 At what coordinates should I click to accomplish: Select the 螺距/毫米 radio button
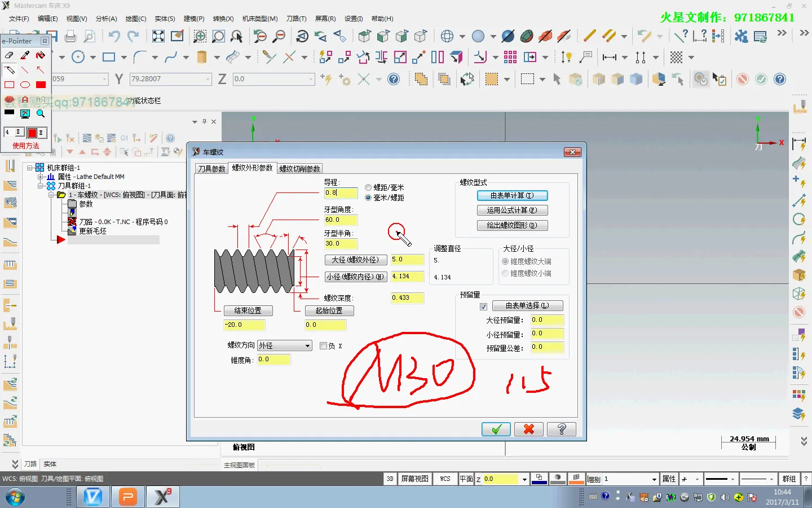[x=368, y=187]
